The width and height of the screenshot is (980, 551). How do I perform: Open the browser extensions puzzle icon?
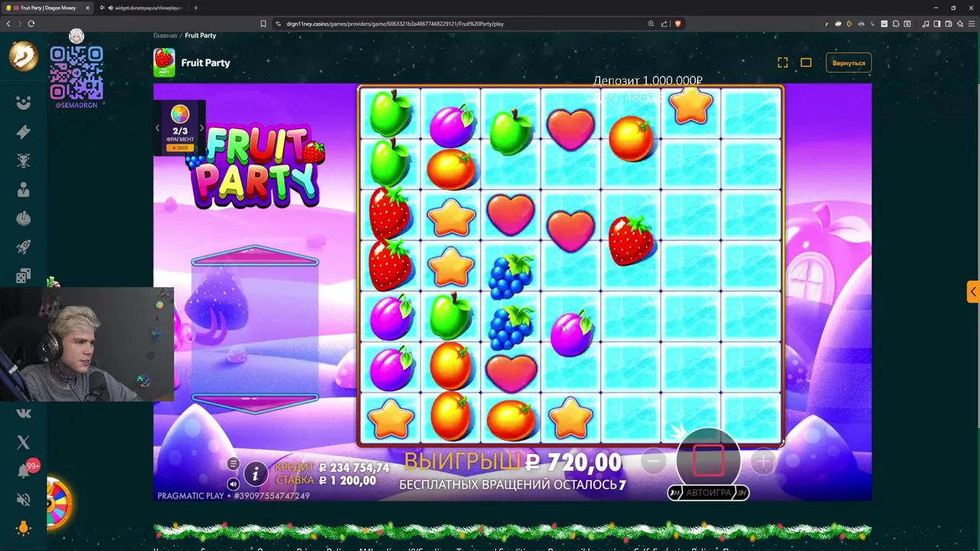(896, 24)
